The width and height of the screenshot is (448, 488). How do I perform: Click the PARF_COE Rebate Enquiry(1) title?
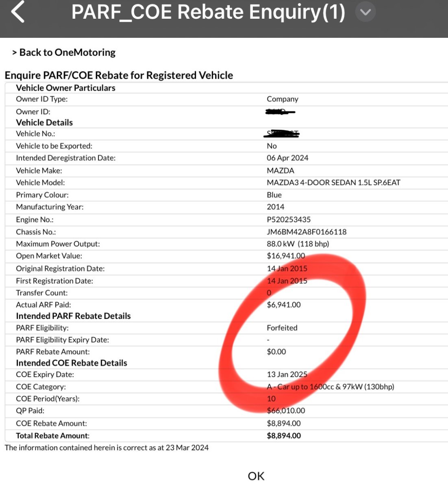[208, 12]
